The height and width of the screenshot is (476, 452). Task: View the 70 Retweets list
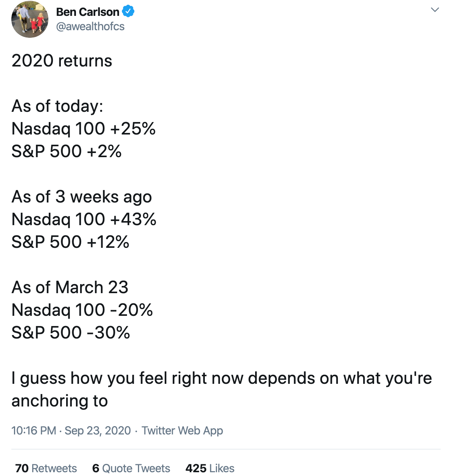tap(46, 468)
